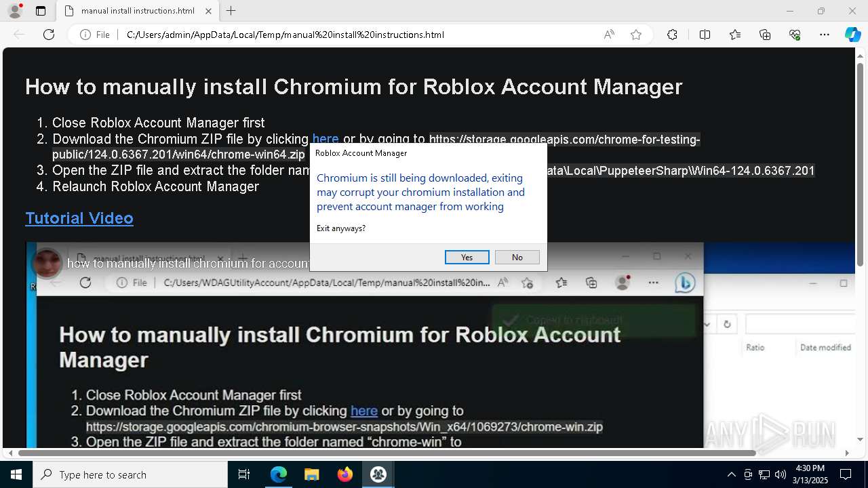Open the Favorites list icon

735,35
